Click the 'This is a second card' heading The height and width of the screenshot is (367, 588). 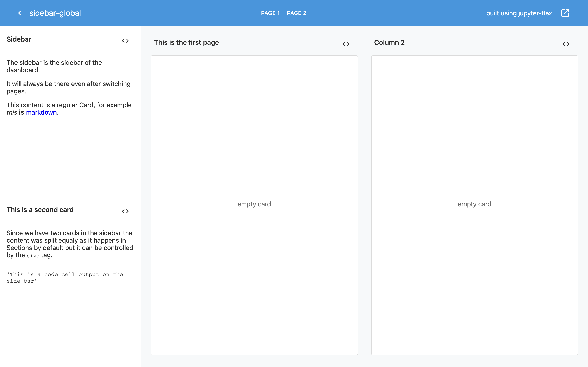click(40, 210)
